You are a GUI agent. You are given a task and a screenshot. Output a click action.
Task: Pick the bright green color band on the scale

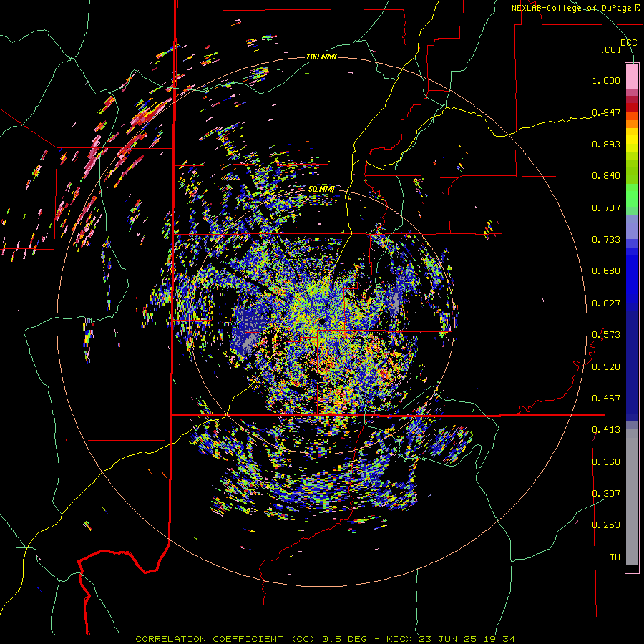[632, 195]
